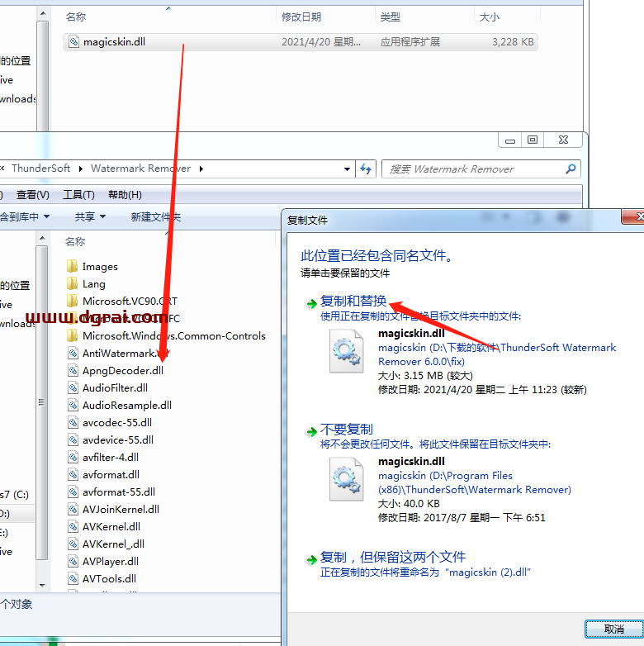Click the 取消 button
The width and height of the screenshot is (644, 646).
(x=613, y=629)
